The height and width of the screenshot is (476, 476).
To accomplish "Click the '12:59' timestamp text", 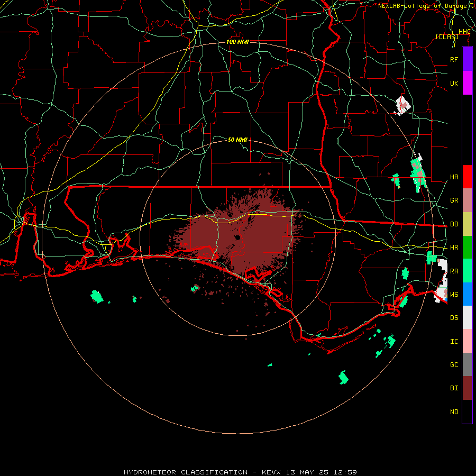I will click(x=345, y=472).
